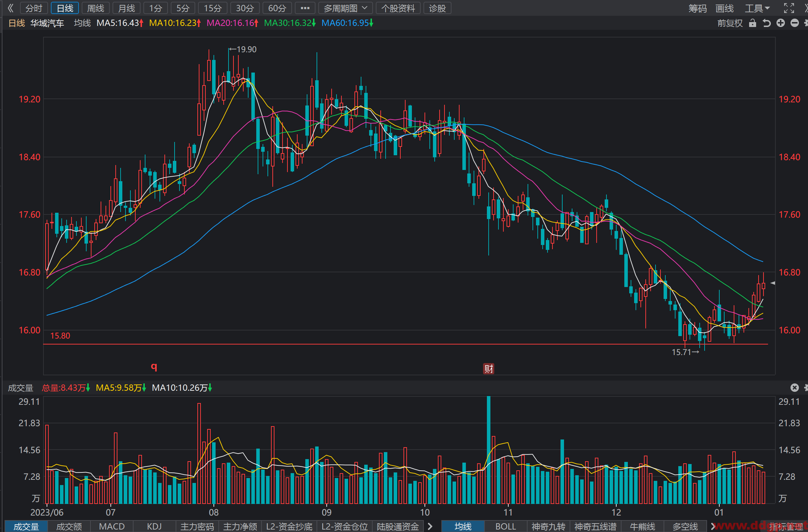Expand more periods with ellipsis button
This screenshot has height=532, width=808.
305,8
